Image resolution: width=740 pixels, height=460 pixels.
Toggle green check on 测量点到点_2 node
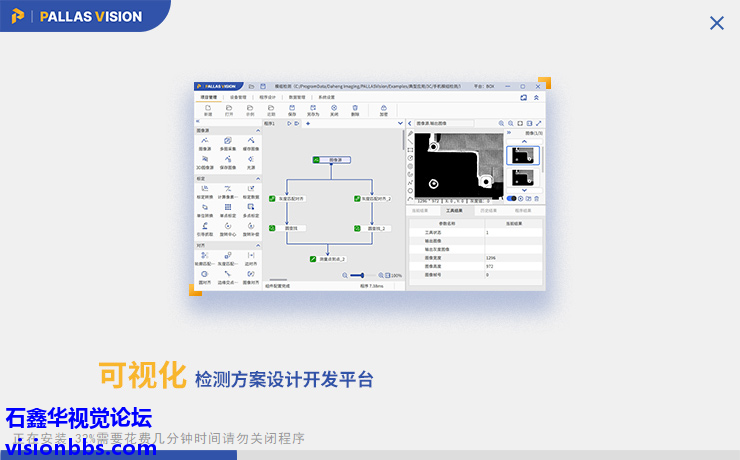[313, 259]
